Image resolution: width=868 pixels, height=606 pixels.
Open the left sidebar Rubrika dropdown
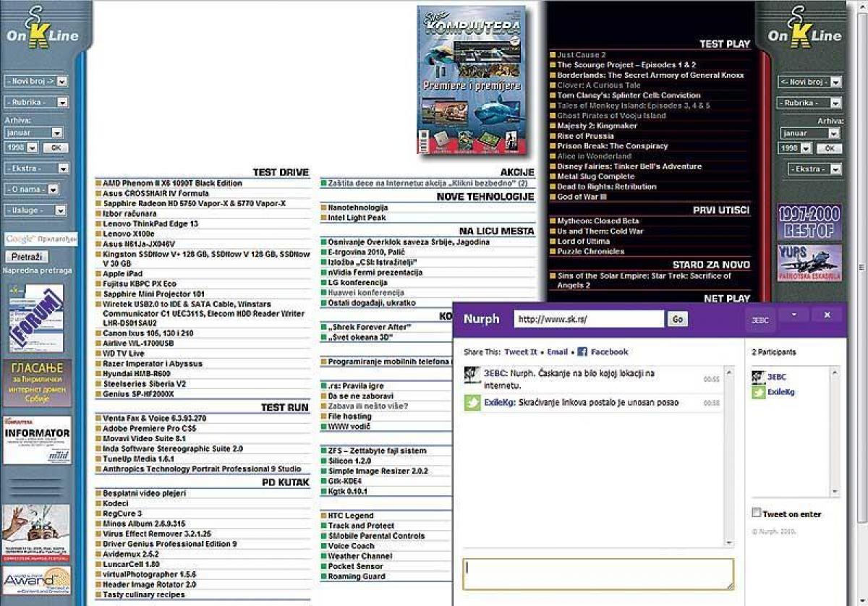coord(36,103)
